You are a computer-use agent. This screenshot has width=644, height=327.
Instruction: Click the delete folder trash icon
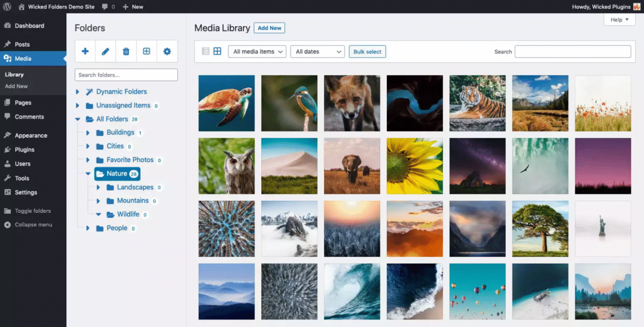click(x=126, y=51)
